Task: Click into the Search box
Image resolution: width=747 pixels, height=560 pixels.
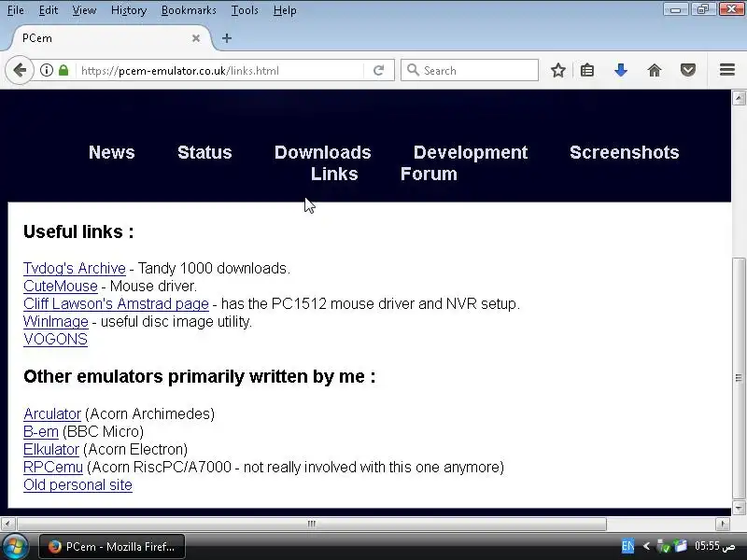Action: (x=470, y=71)
